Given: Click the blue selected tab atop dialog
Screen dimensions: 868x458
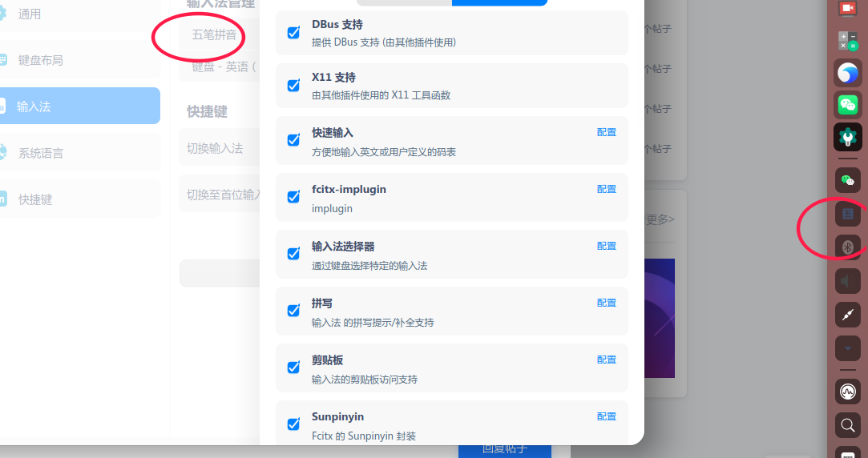Looking at the screenshot, I should (x=500, y=2).
